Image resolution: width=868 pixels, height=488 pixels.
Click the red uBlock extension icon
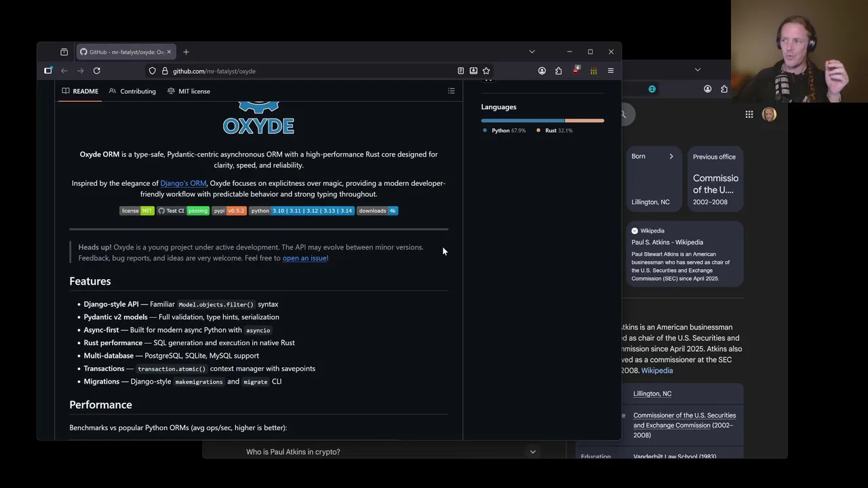click(576, 70)
